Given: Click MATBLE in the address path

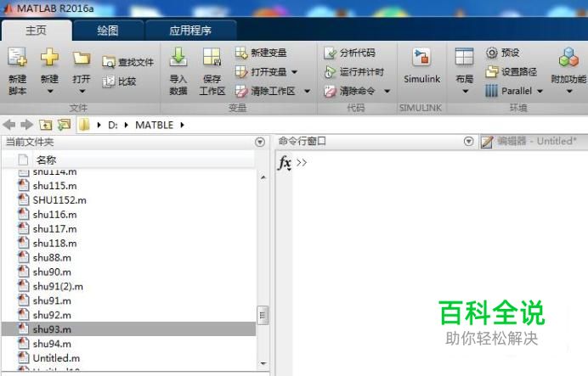Looking at the screenshot, I should 154,125.
